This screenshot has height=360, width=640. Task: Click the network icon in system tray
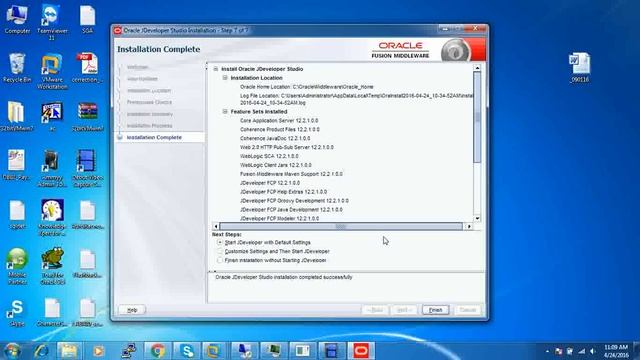click(x=582, y=351)
